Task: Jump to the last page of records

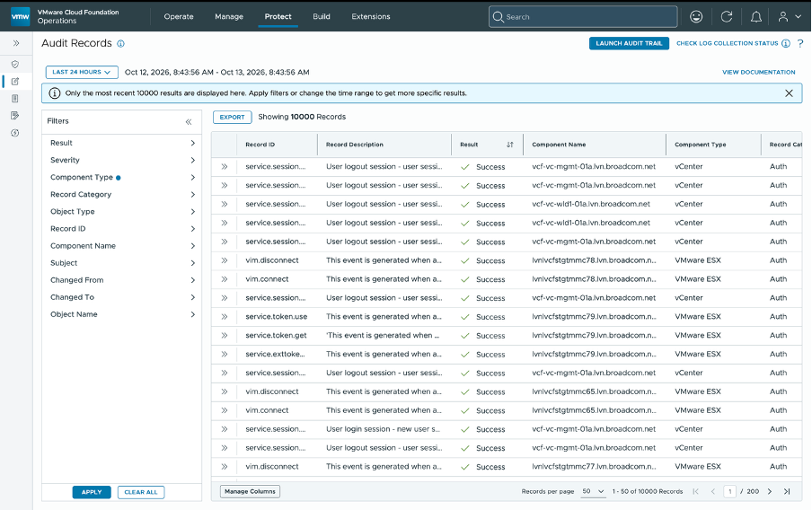Action: coord(787,491)
